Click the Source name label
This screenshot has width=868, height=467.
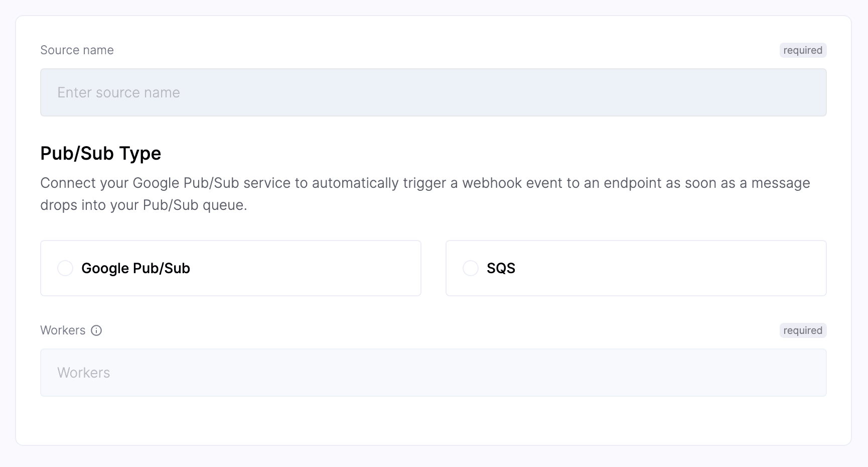pyautogui.click(x=77, y=50)
